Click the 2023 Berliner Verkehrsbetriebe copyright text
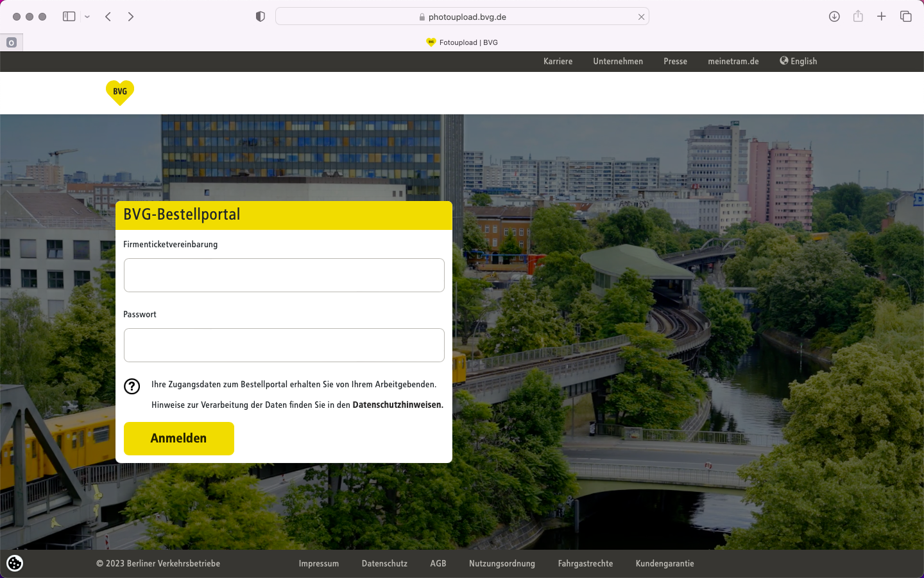924x578 pixels. [158, 564]
